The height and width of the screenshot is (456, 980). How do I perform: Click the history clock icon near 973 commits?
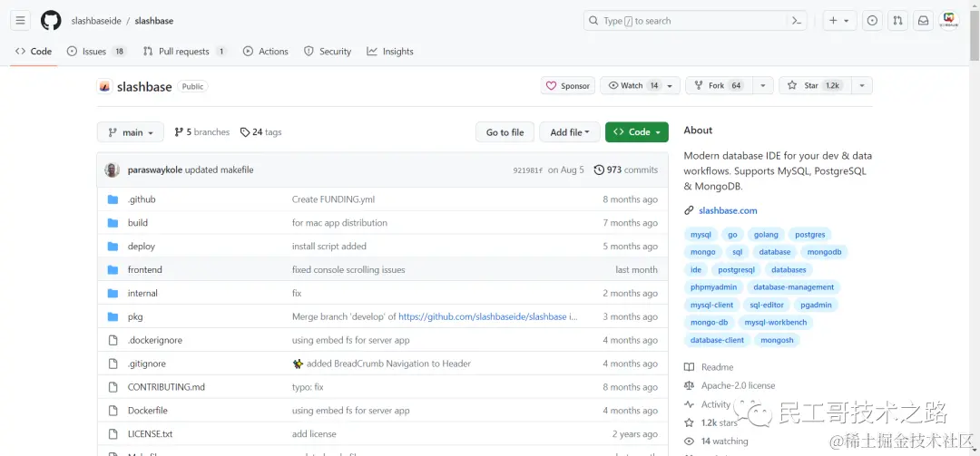599,170
